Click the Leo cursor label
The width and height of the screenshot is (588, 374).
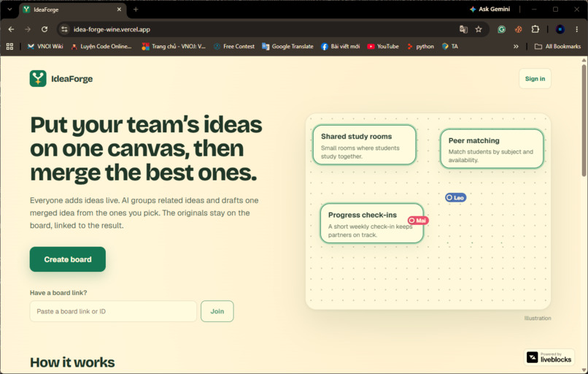tap(456, 197)
